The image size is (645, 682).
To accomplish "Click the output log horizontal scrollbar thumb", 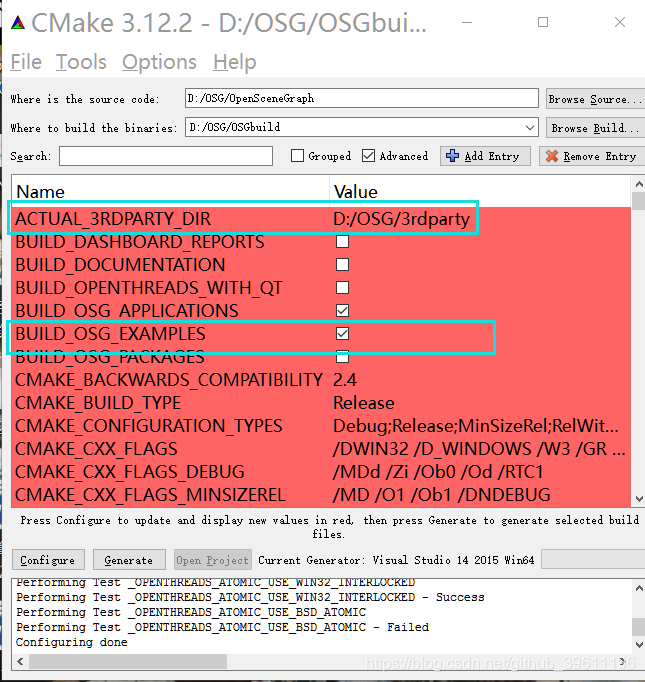I will coord(128,662).
